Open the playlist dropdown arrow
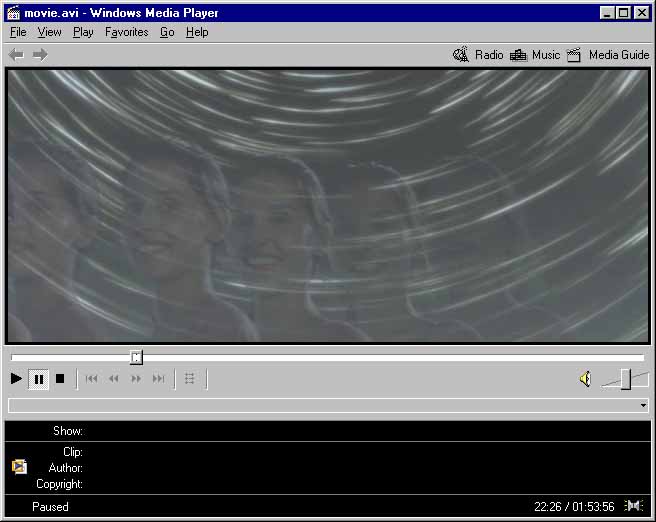The width and height of the screenshot is (656, 522). coord(643,405)
